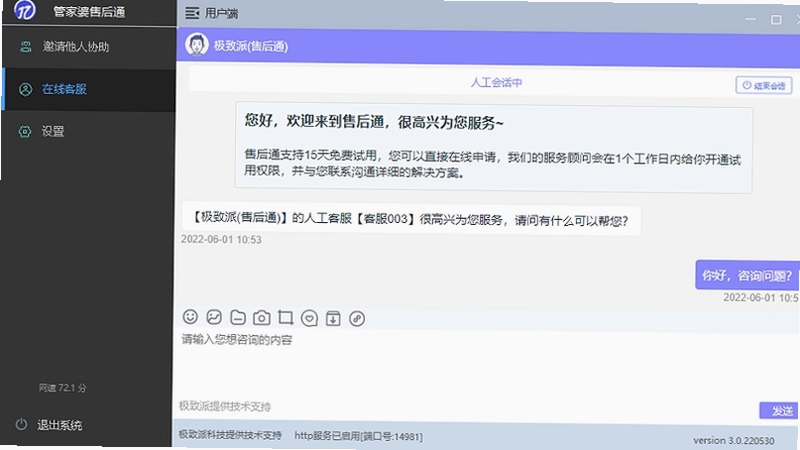End the session with 结束会话 button
The height and width of the screenshot is (450, 800).
coord(764,85)
